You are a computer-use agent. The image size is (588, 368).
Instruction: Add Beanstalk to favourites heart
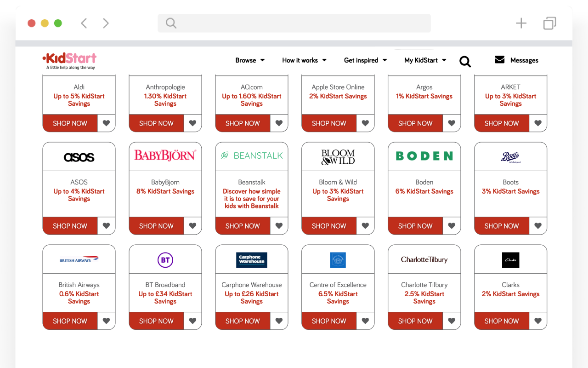(x=279, y=226)
